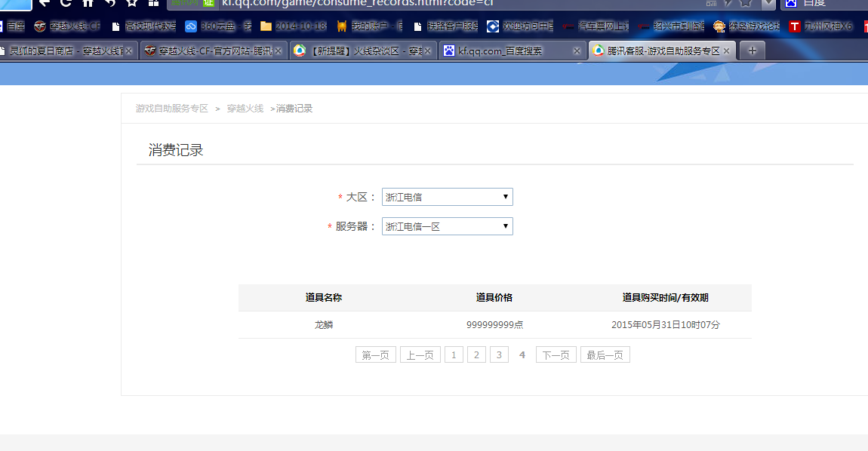Open the 猴岛游戏论坛 bookmark

coord(746,26)
